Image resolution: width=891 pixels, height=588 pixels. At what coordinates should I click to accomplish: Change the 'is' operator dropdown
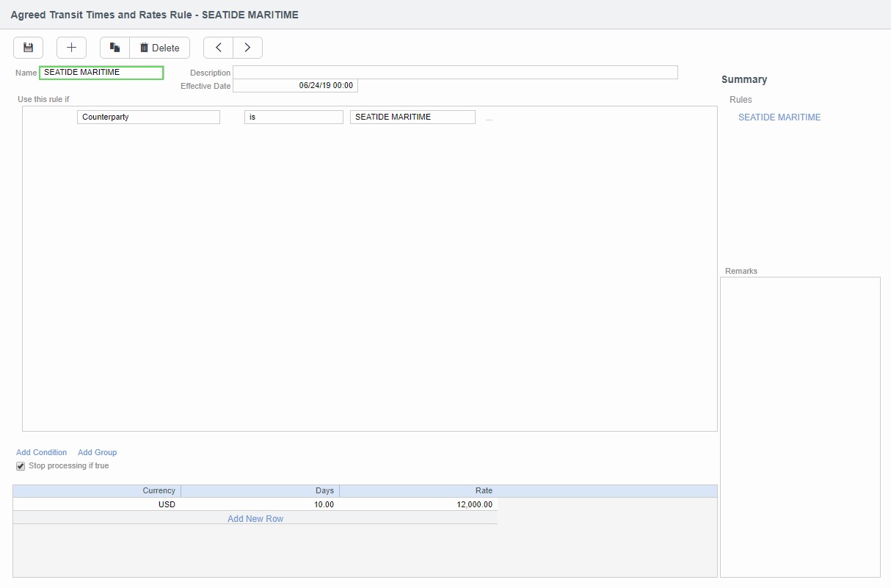[x=294, y=117]
